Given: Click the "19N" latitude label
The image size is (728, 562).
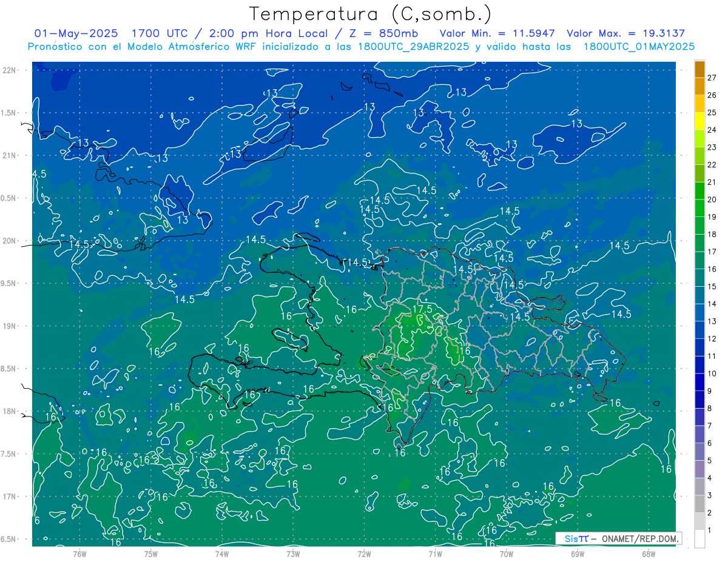Looking at the screenshot, I should click(x=10, y=326).
